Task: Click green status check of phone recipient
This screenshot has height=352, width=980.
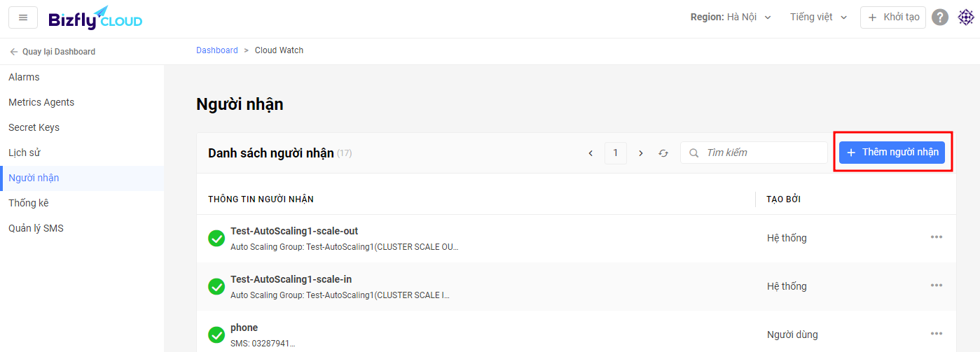Action: pyautogui.click(x=216, y=335)
